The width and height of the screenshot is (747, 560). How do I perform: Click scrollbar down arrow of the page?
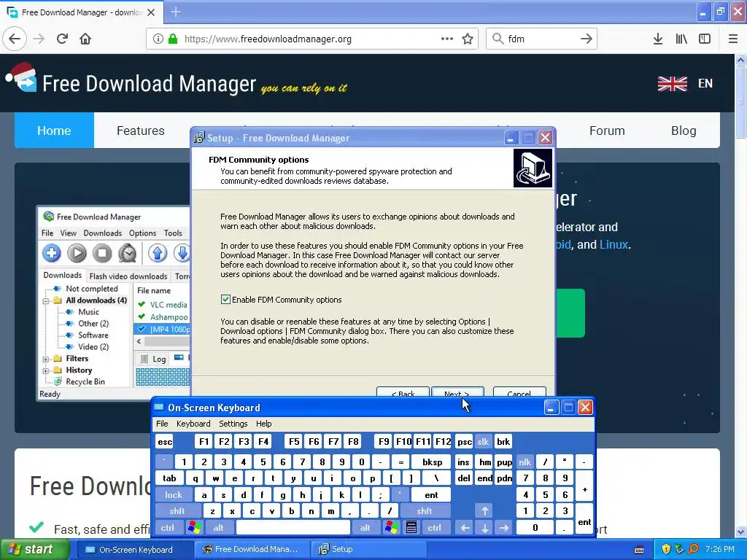[740, 532]
